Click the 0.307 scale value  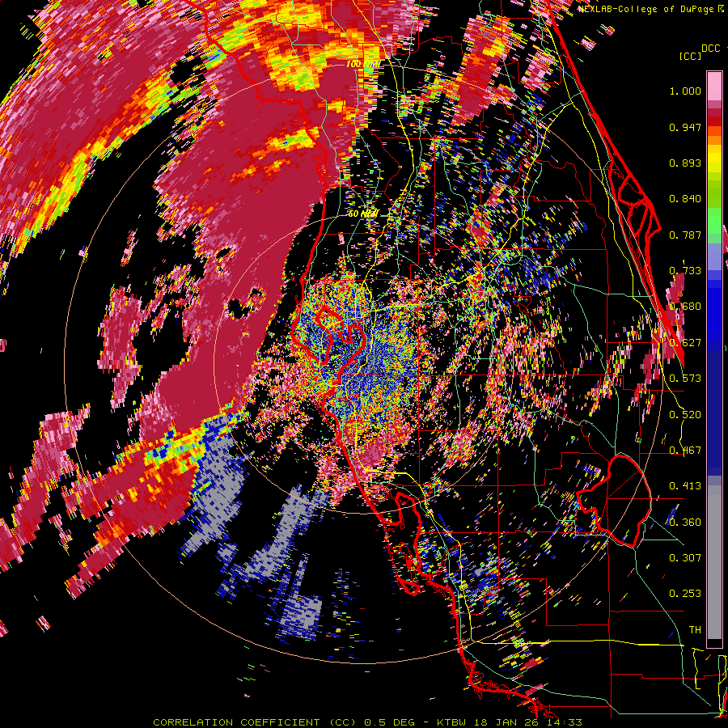(x=685, y=557)
